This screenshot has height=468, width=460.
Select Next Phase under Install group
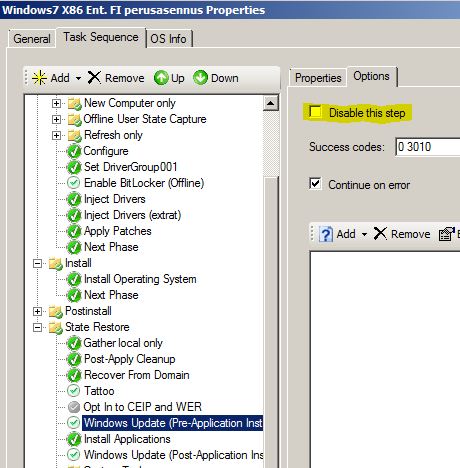pyautogui.click(x=111, y=295)
